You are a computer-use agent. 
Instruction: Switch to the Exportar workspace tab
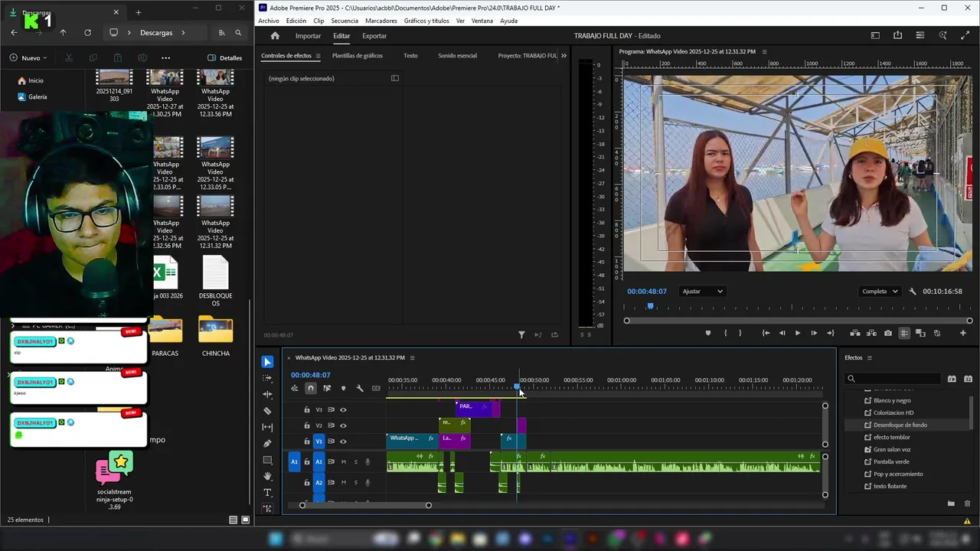coord(374,36)
